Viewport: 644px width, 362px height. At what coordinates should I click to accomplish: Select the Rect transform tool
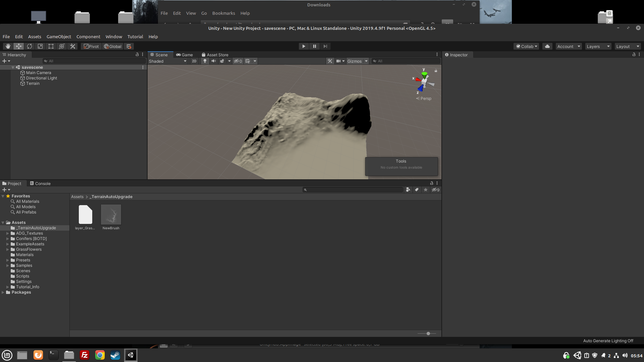[51, 46]
